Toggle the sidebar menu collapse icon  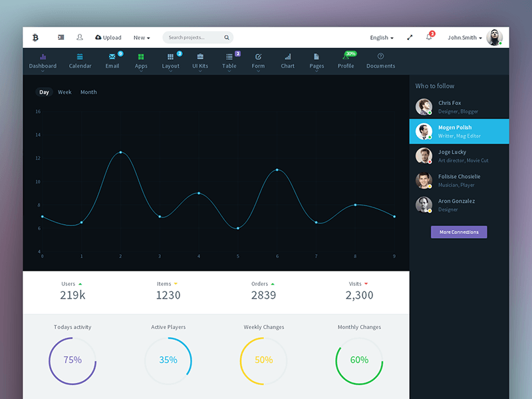click(x=61, y=37)
